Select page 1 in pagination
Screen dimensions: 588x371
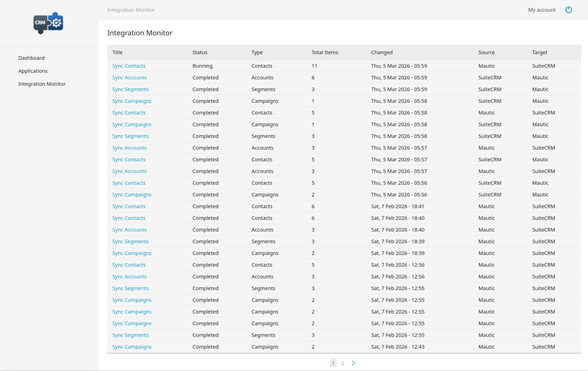coord(333,363)
